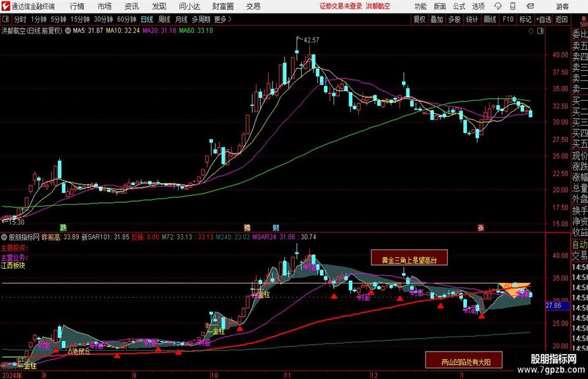Viewport: 588px width, 379px height.
Task: Click the 江西板块 sector label
Action: (x=13, y=266)
